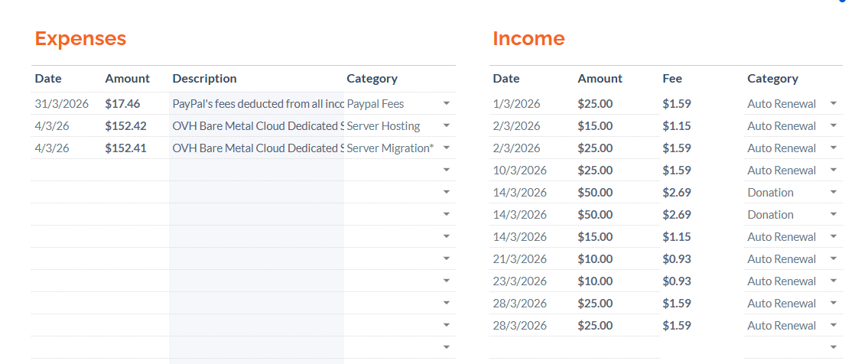The width and height of the screenshot is (868, 364).
Task: Click the 31/3/2026 expense date cell
Action: pyautogui.click(x=60, y=103)
